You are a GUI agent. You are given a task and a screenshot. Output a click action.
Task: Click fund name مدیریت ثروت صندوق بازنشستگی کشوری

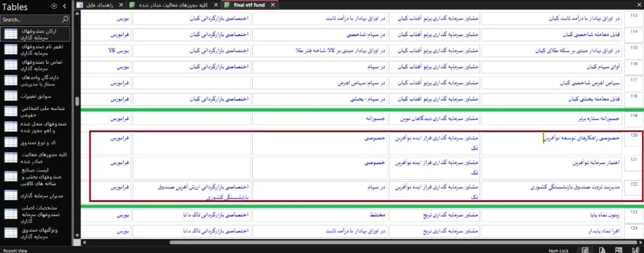coord(576,187)
